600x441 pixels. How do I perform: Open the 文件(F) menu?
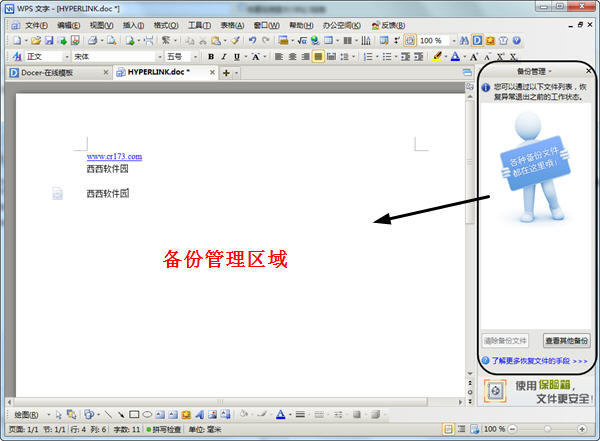click(36, 25)
